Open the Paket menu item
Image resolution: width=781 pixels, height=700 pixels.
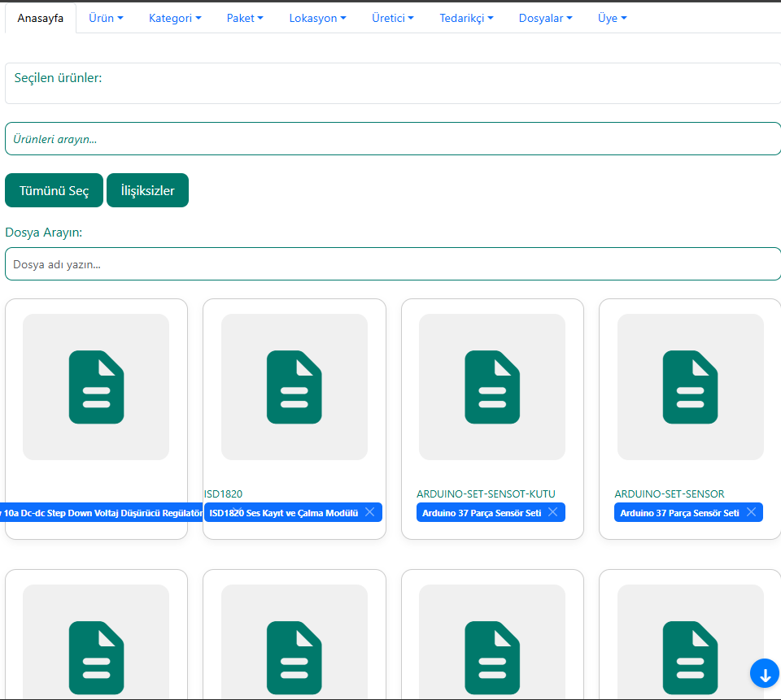coord(245,18)
